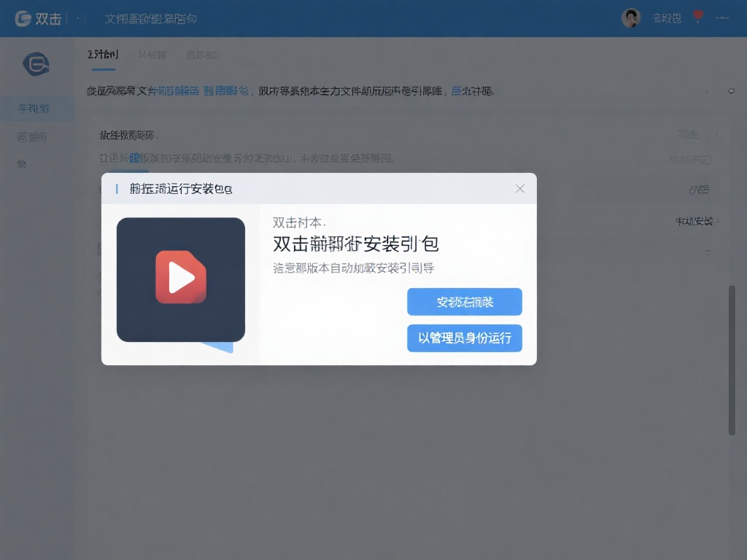Select the highlighted first sidebar item
The image size is (747, 560).
tap(34, 109)
